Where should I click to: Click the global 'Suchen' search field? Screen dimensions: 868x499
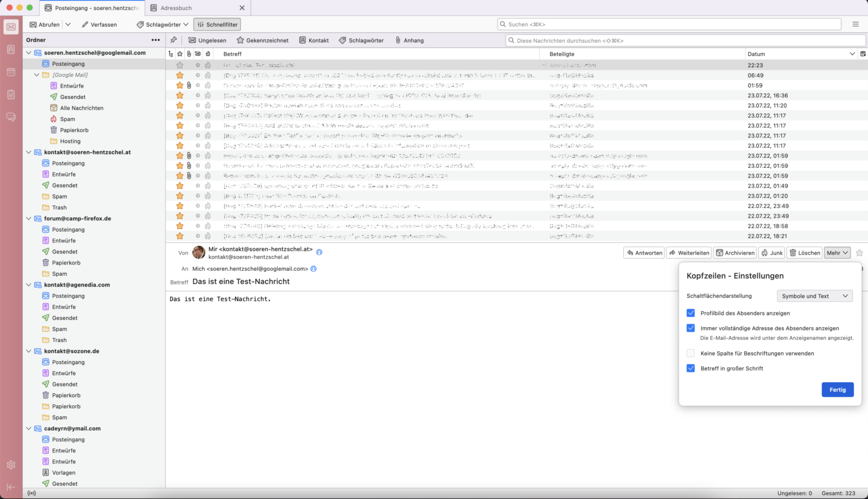pyautogui.click(x=669, y=24)
